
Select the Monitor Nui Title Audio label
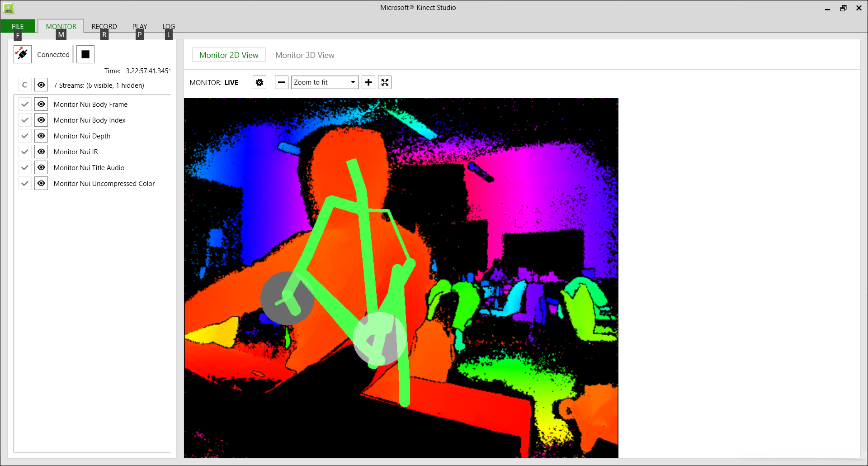point(89,168)
